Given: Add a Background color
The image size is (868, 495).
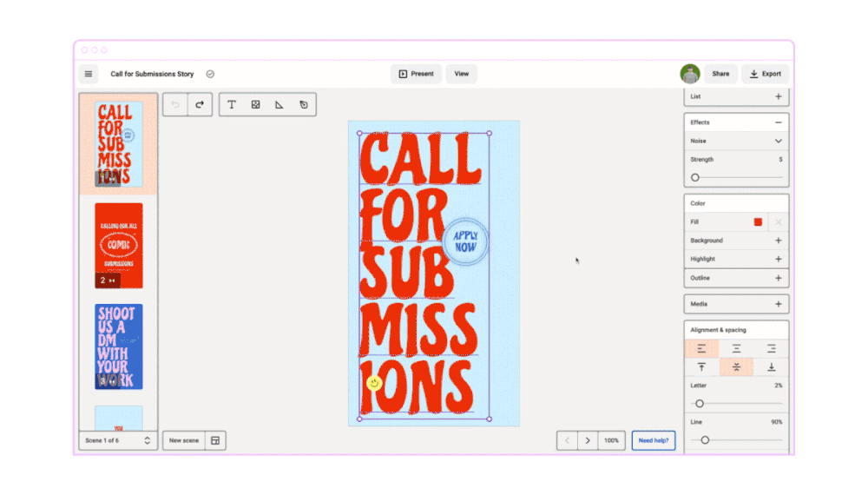Looking at the screenshot, I should [779, 241].
